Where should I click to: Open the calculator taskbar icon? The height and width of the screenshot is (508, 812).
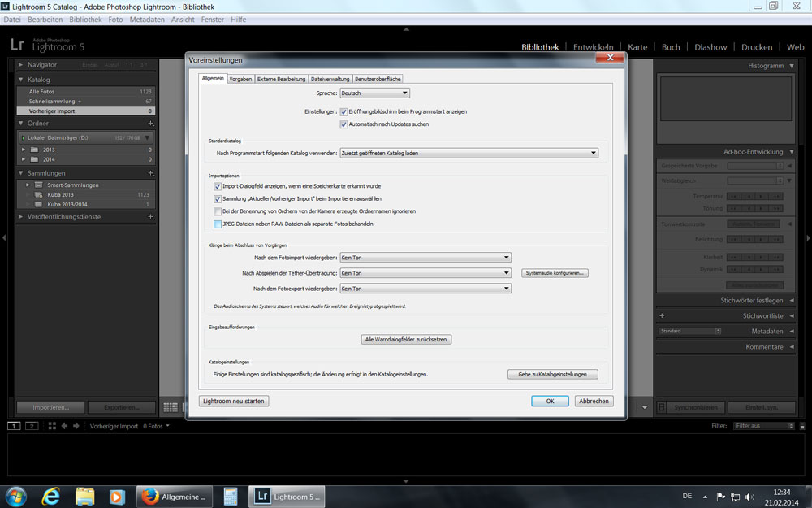point(231,496)
